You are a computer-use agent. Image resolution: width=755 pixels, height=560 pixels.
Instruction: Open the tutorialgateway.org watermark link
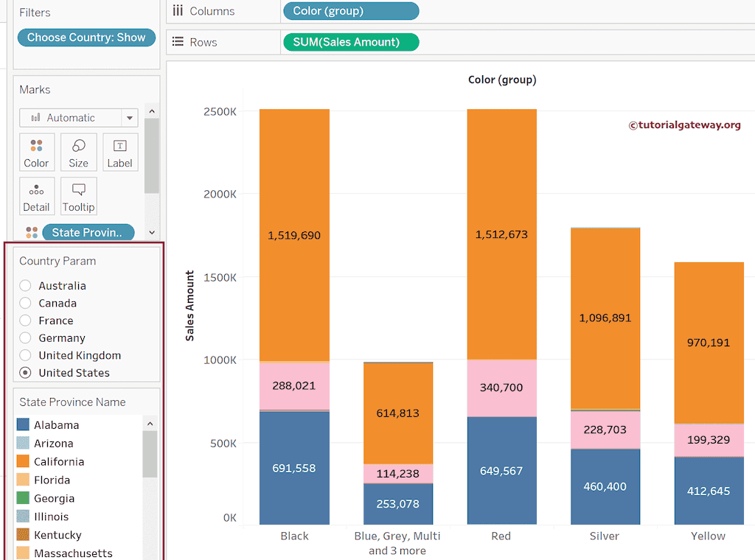[x=686, y=125]
